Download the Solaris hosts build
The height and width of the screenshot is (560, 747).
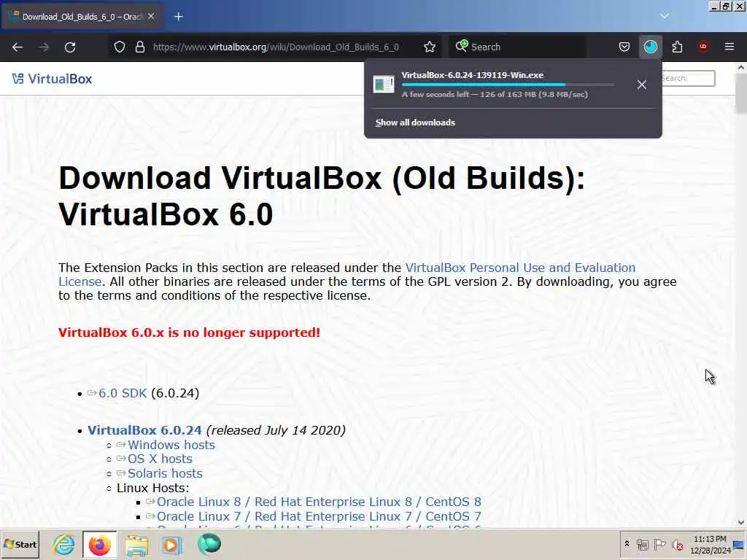pyautogui.click(x=165, y=473)
